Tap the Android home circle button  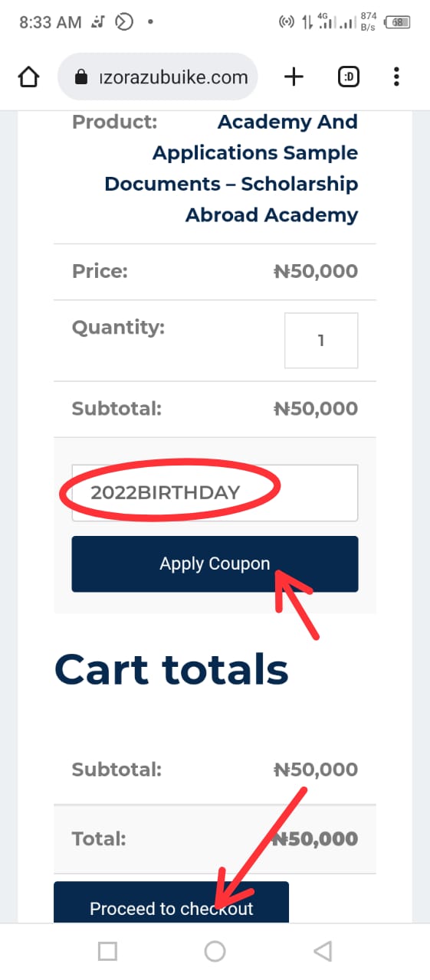pyautogui.click(x=215, y=951)
